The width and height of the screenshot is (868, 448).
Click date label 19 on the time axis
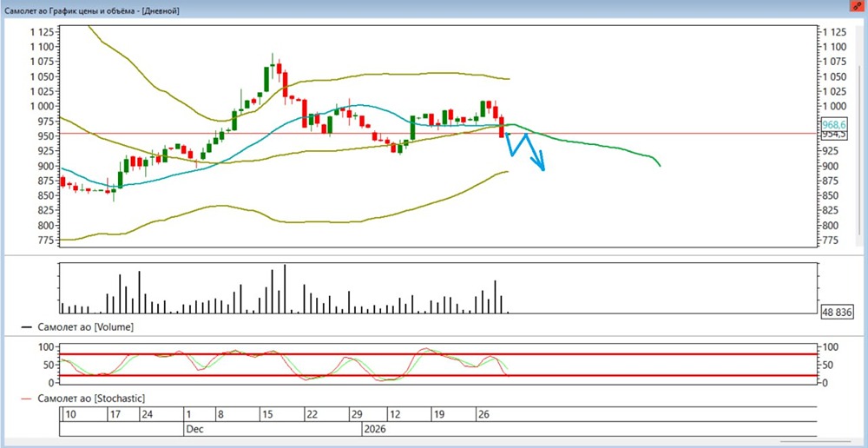point(438,415)
